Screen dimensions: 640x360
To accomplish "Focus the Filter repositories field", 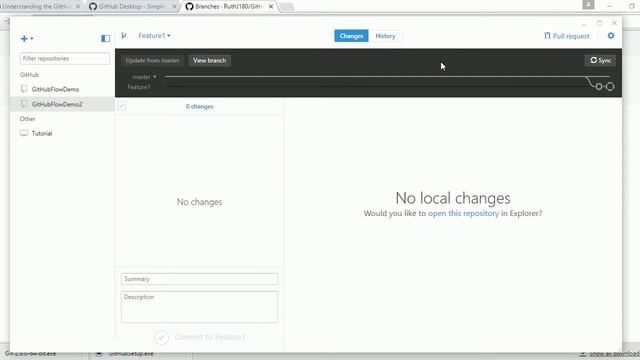I will [x=64, y=58].
